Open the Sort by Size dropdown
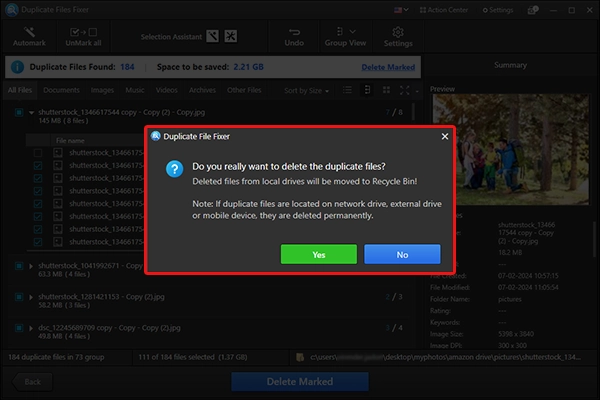 (306, 91)
